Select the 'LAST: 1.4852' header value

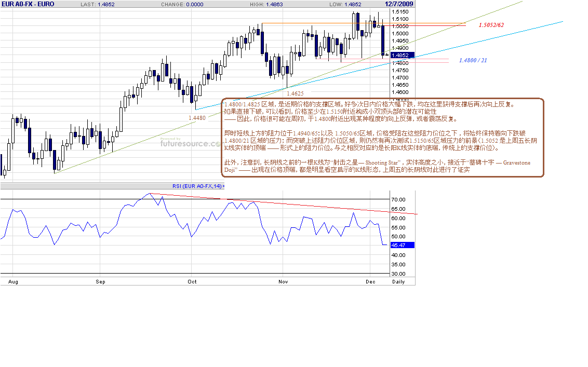tap(98, 5)
